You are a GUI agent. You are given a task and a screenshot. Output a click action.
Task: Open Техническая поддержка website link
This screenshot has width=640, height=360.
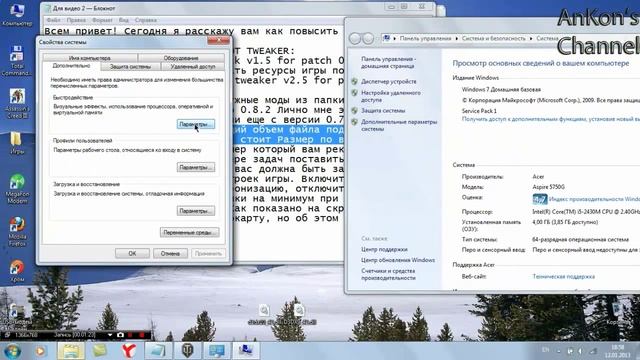pos(563,277)
